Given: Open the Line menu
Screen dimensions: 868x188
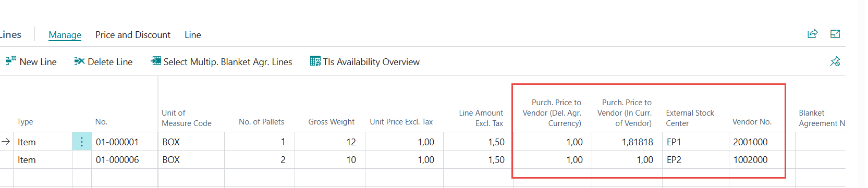Looking at the screenshot, I should click(x=193, y=35).
